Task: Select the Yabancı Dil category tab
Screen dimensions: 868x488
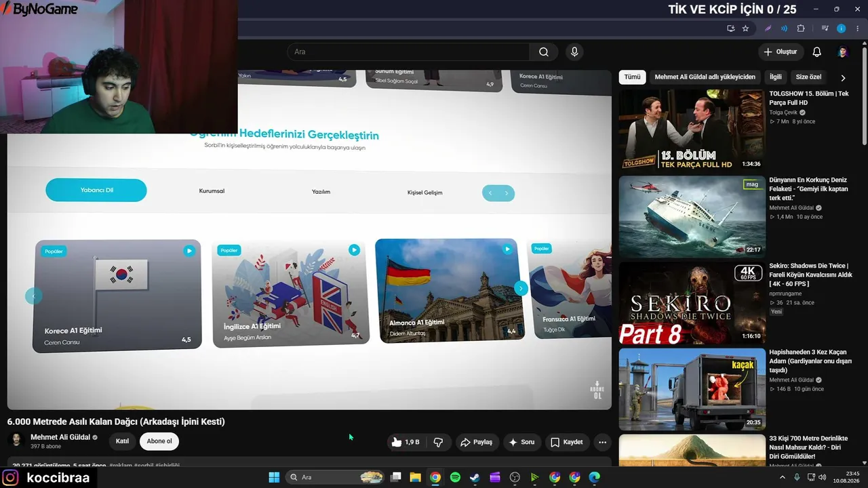Action: 96,190
